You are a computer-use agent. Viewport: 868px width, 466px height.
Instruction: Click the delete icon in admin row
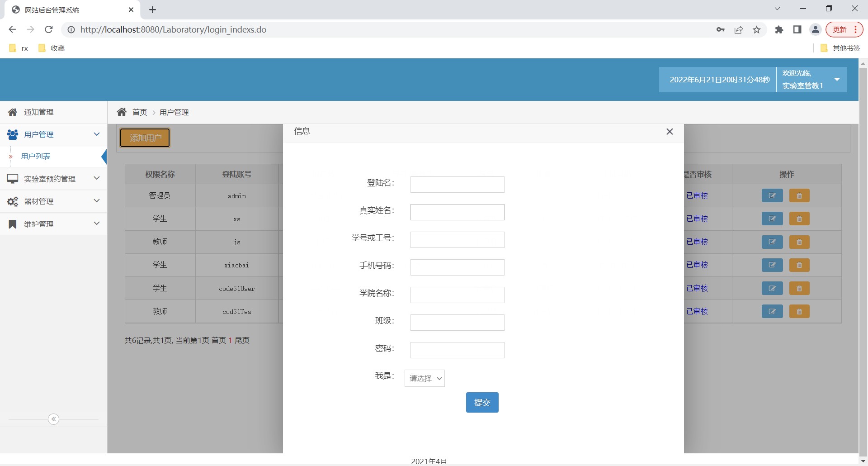(799, 196)
